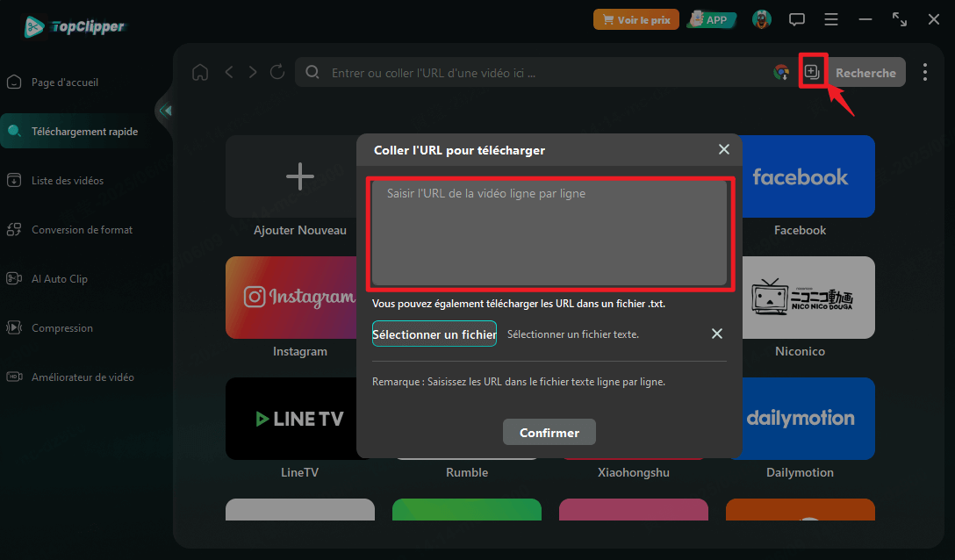Click the Rumble label

(467, 472)
